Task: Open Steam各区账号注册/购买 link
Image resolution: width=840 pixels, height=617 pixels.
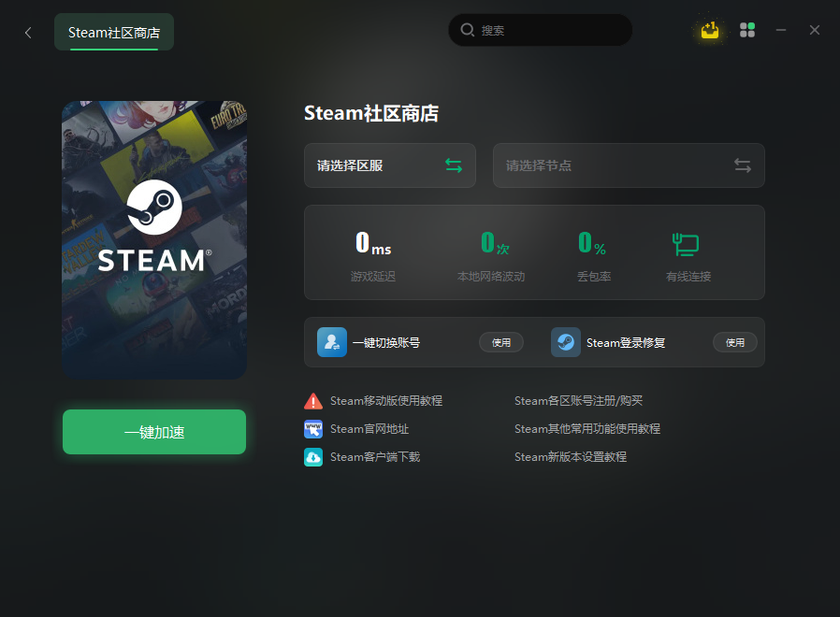Action: pyautogui.click(x=579, y=401)
